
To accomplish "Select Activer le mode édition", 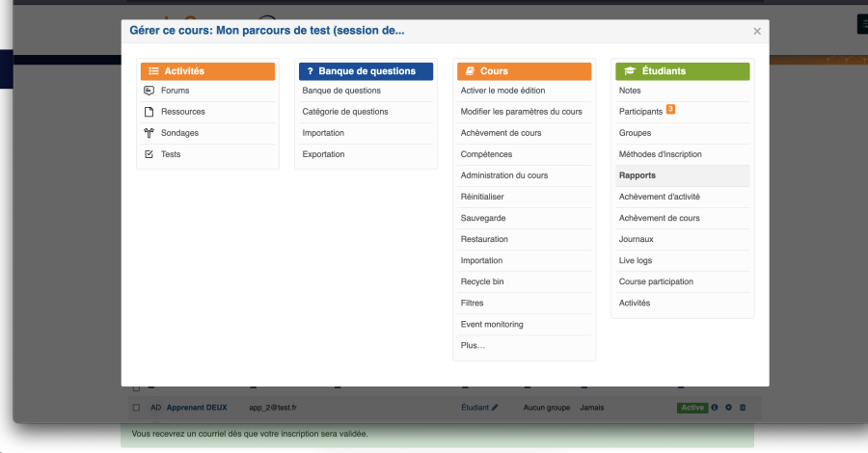I will click(502, 91).
